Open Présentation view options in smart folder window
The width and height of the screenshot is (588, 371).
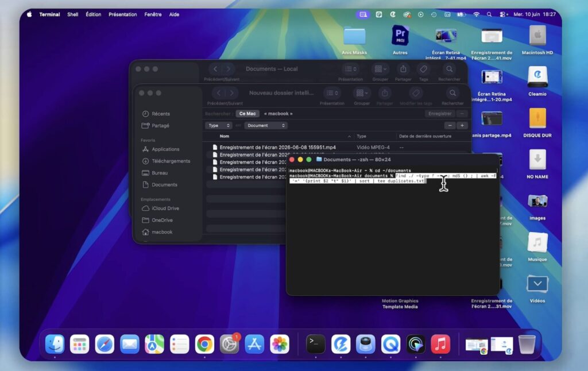point(332,93)
